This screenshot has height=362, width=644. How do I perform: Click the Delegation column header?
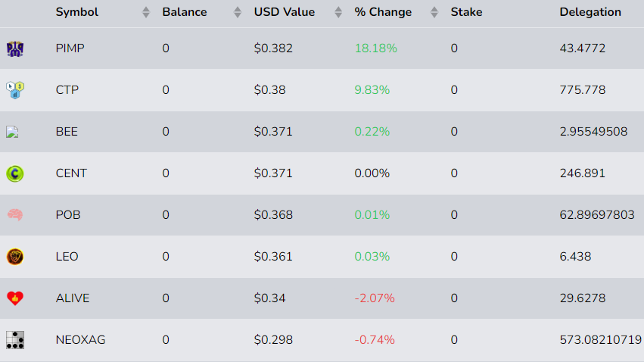click(x=590, y=12)
